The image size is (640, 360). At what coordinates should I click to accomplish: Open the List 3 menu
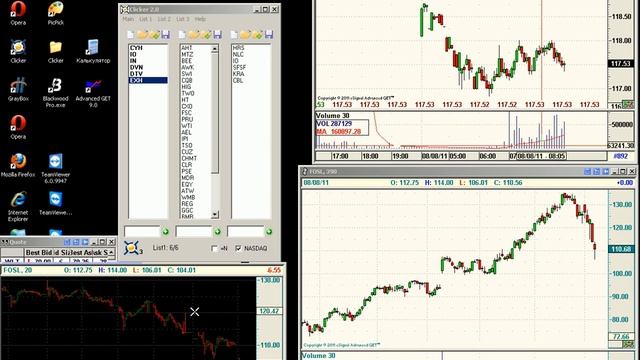[183, 19]
